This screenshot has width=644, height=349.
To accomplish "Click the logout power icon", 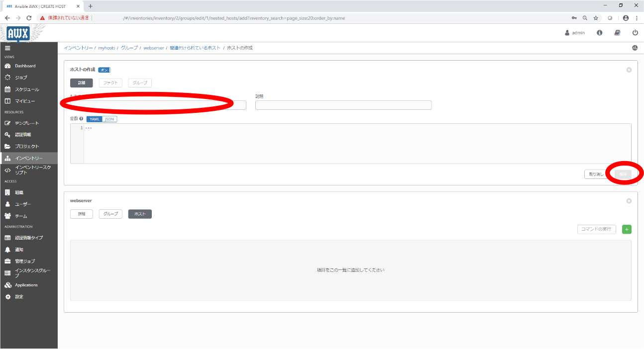I will (635, 32).
